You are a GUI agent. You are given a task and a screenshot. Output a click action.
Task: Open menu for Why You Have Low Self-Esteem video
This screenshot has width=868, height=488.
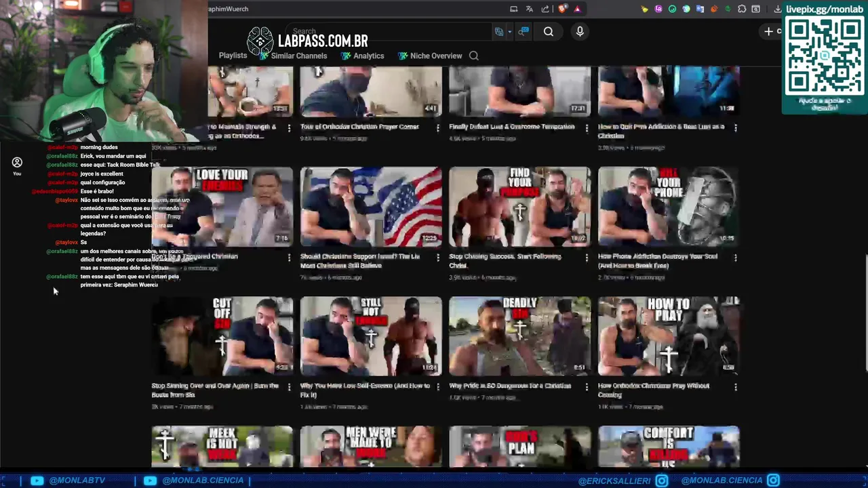coord(437,387)
